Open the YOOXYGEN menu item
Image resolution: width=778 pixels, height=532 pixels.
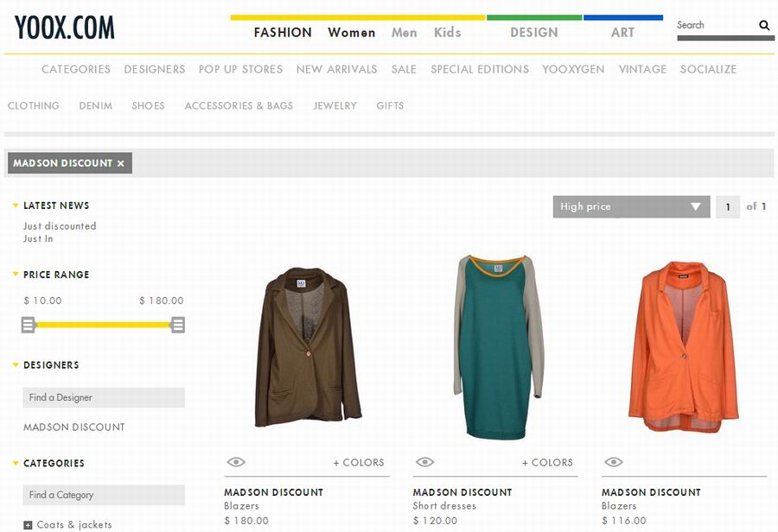pyautogui.click(x=573, y=69)
